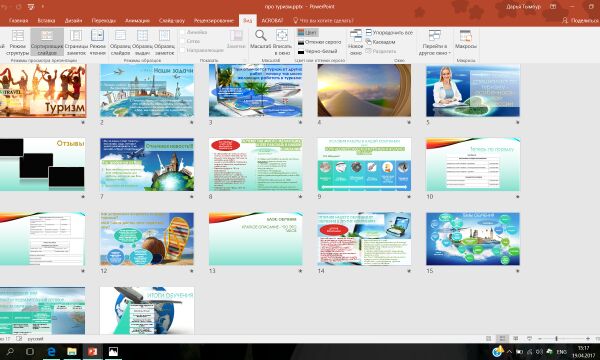Click Cascade (Каскадом) windows
The height and width of the screenshot is (360, 600).
pyautogui.click(x=380, y=42)
